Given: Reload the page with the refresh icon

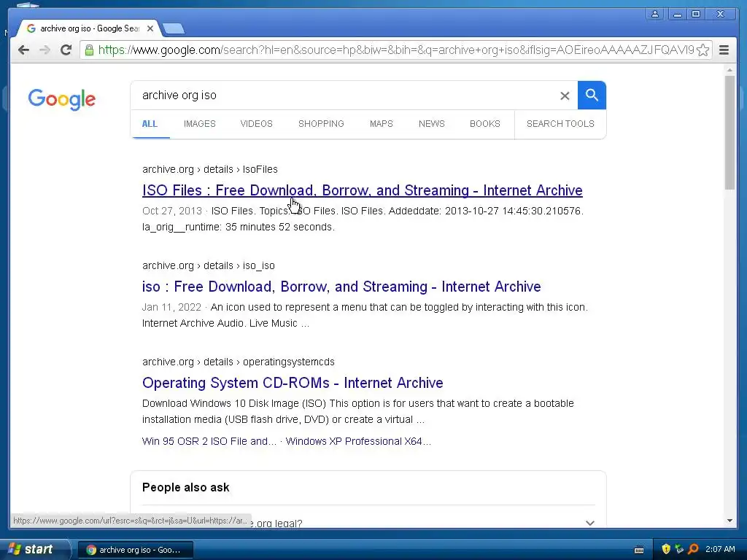Looking at the screenshot, I should (x=66, y=50).
